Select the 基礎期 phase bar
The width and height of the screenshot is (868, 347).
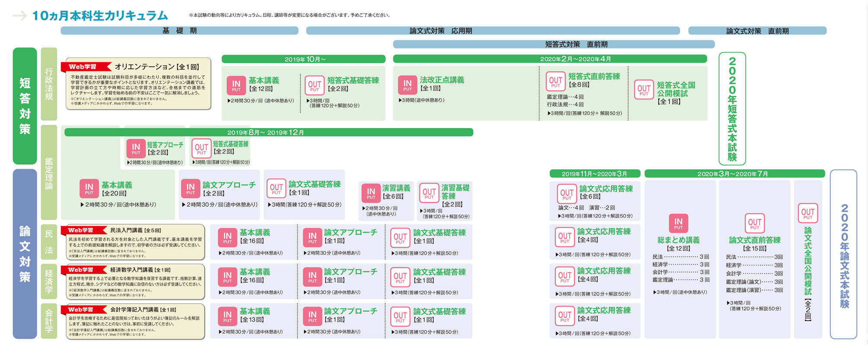coord(179,31)
